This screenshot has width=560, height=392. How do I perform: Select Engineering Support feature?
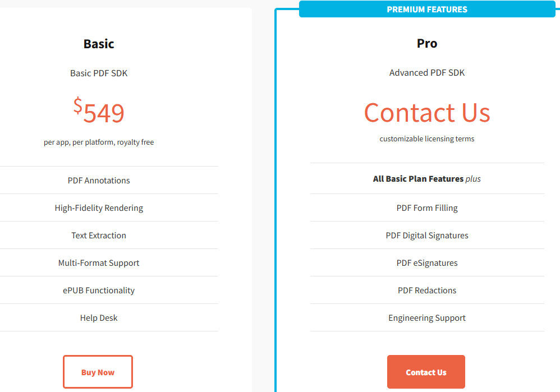click(427, 318)
